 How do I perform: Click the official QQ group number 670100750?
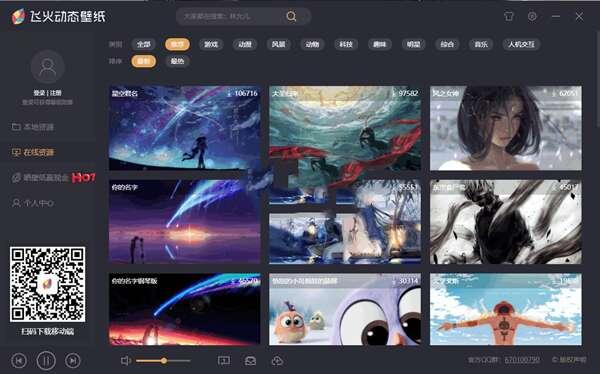(522, 360)
